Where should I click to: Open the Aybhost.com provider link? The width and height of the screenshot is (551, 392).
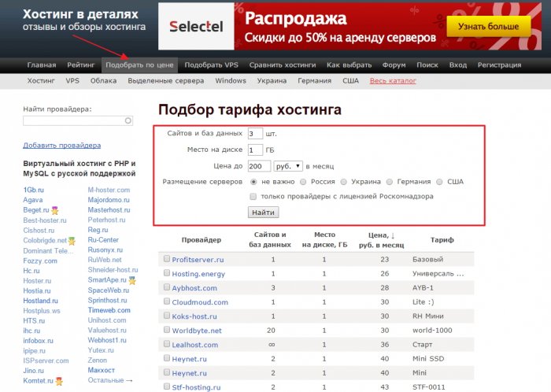(x=194, y=288)
